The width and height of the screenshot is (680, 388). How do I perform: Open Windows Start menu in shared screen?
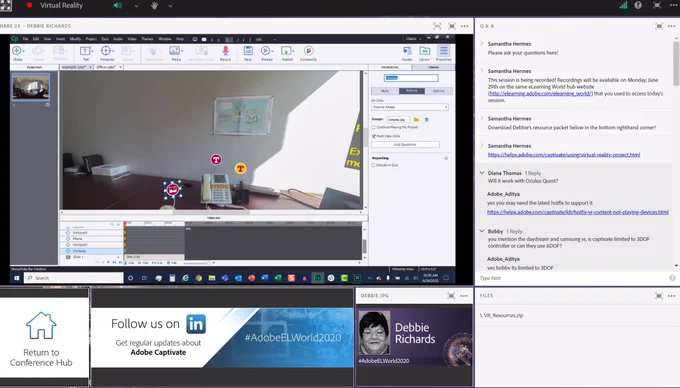coord(17,278)
